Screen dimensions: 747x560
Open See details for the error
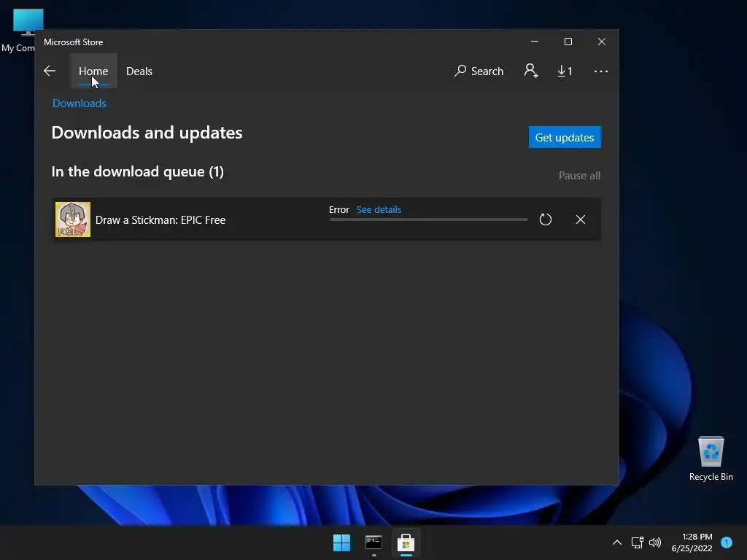379,209
